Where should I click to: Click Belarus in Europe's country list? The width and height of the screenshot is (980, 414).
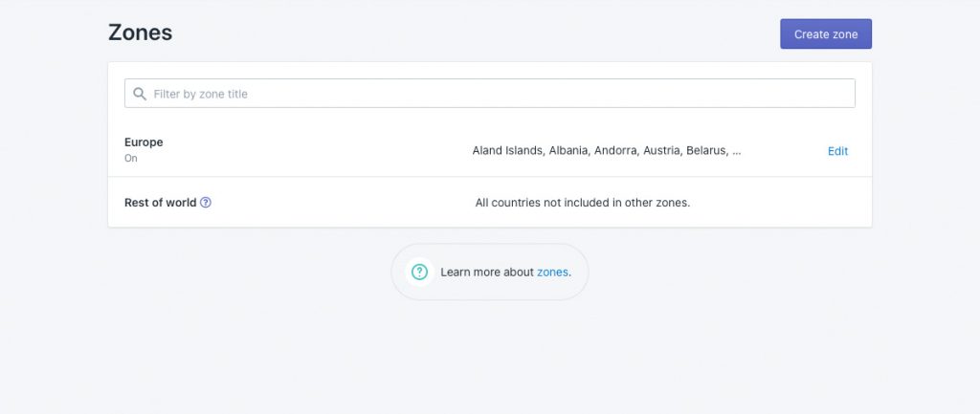pyautogui.click(x=706, y=150)
